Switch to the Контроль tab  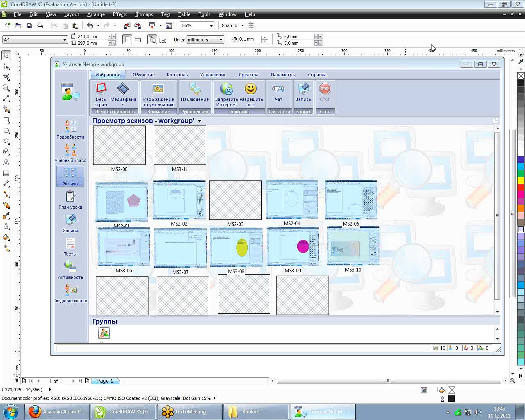click(177, 75)
